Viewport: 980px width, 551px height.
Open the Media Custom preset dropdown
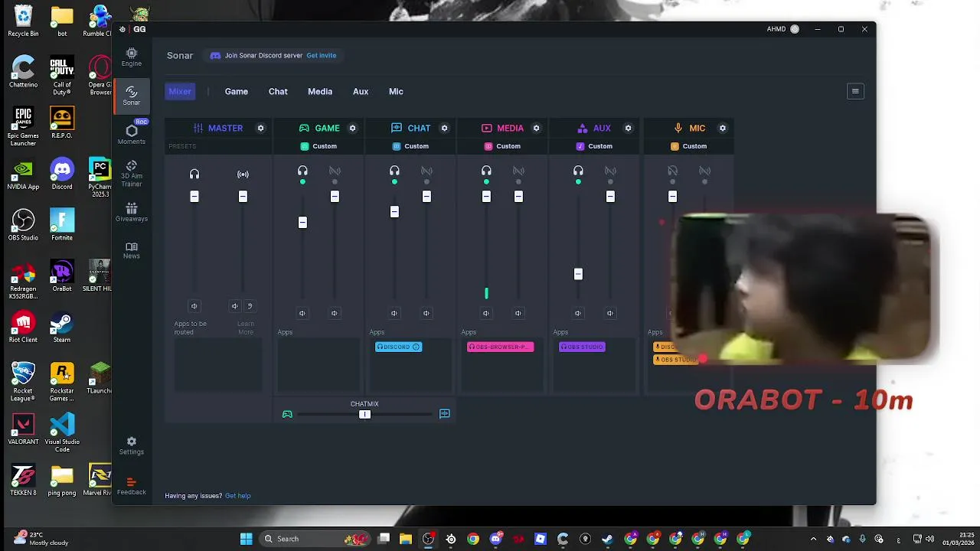point(502,146)
